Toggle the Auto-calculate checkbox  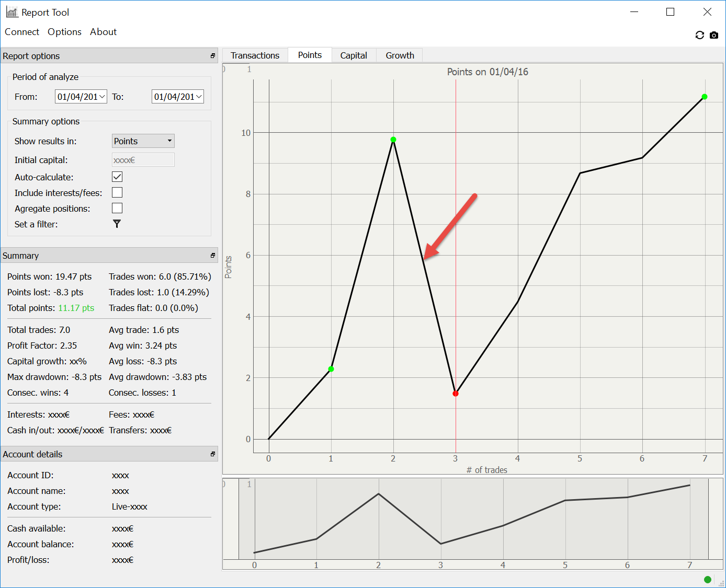[x=117, y=177]
